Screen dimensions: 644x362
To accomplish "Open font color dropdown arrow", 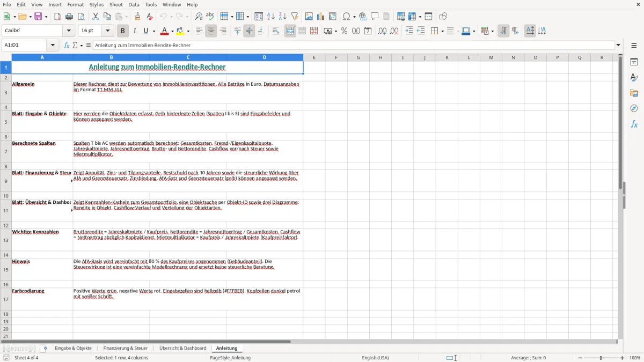I will pyautogui.click(x=173, y=31).
